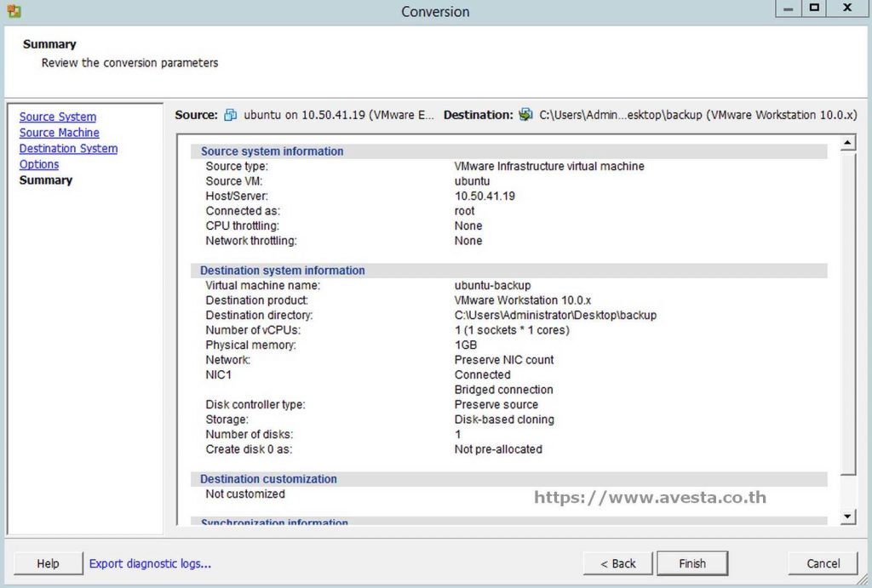Viewport: 872px width, 588px height.
Task: Click the Destination directory path value
Action: pyautogui.click(x=555, y=315)
